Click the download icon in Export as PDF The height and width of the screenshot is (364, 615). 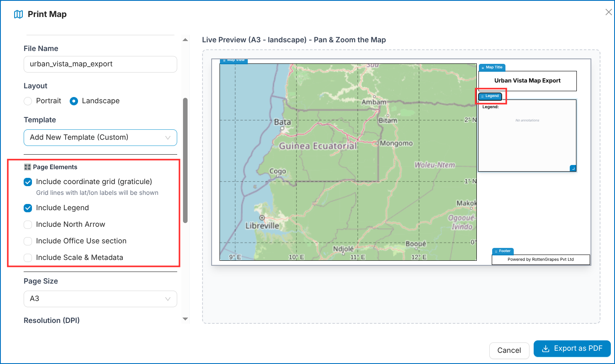pyautogui.click(x=546, y=349)
